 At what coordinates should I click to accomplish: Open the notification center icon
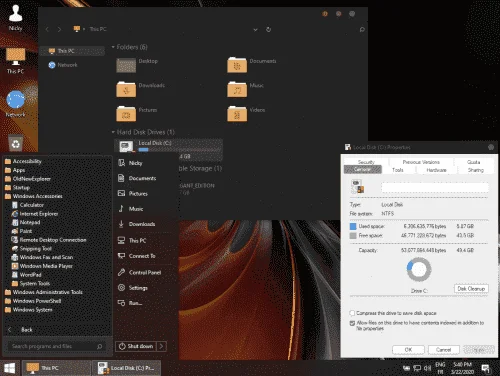coord(485,368)
